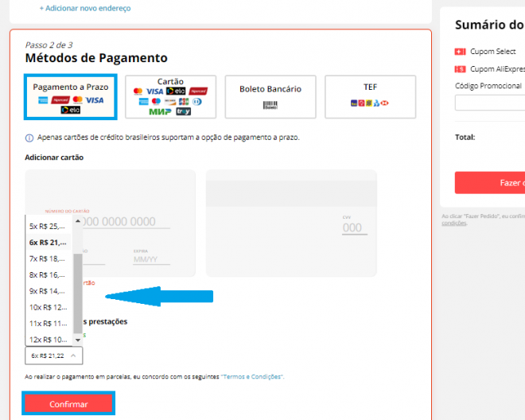The image size is (525, 420).
Task: Click the Mastercard logo in Pagamento a Prazo
Action: [78, 99]
